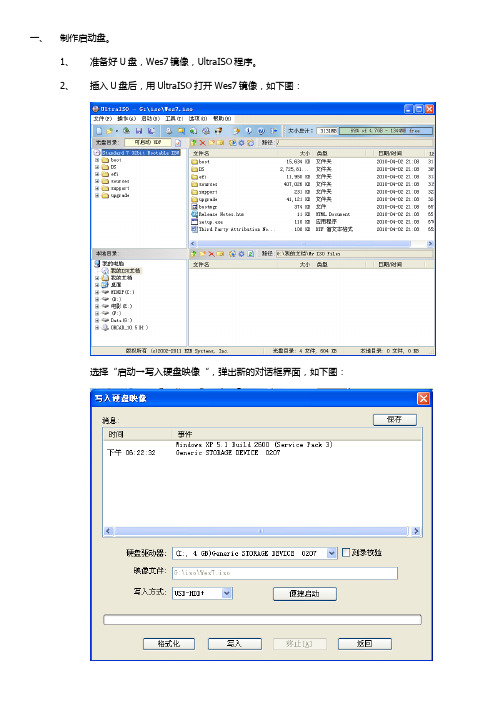Click the 保存 button in write dialog
This screenshot has width=496, height=702.
[x=395, y=419]
